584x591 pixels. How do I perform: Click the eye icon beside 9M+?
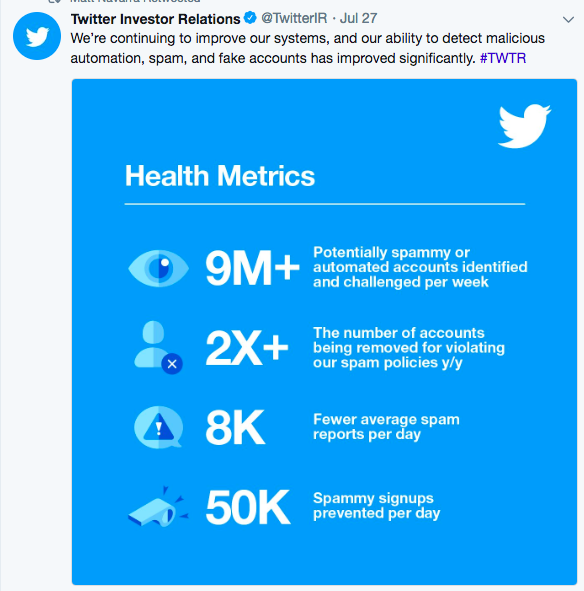tap(158, 268)
